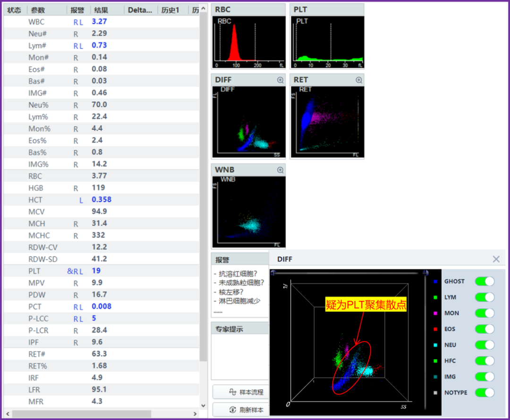Click the magenta MON color swatch

click(x=435, y=313)
